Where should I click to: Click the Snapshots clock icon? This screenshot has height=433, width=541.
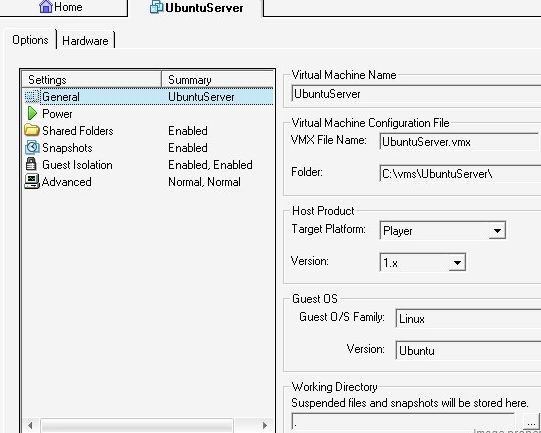click(x=32, y=148)
